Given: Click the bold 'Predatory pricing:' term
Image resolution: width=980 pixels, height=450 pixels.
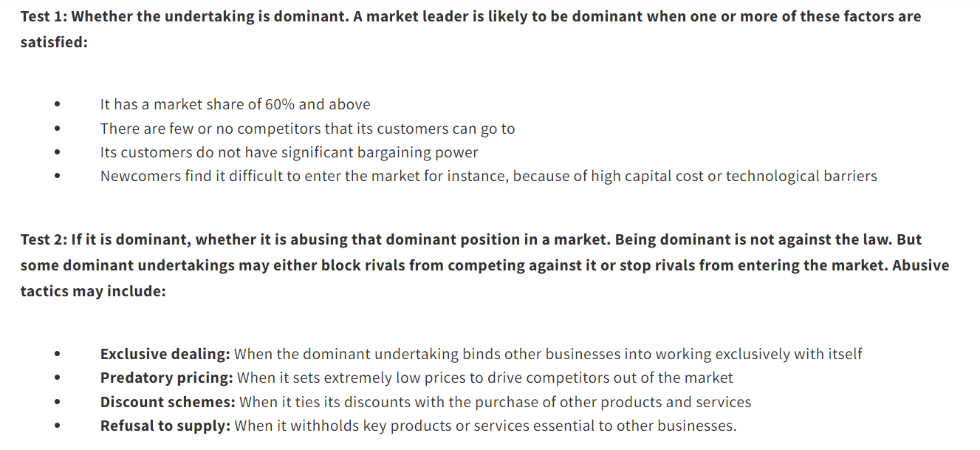Looking at the screenshot, I should 167,378.
